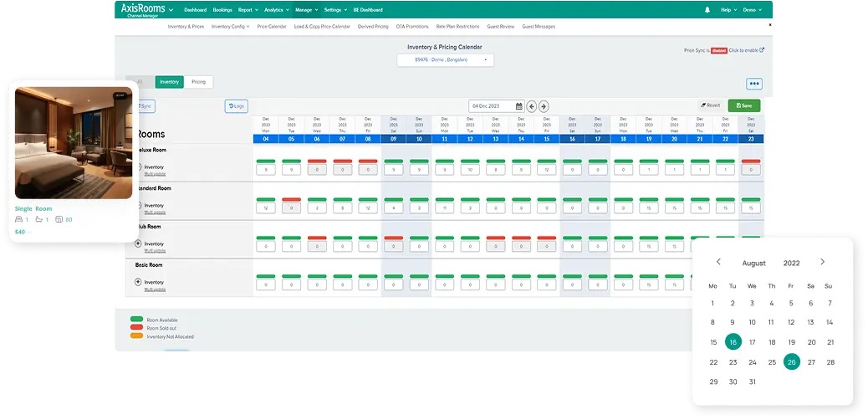Click the green Room Available legend swatch
Image resolution: width=868 pixels, height=420 pixels.
[x=137, y=319]
